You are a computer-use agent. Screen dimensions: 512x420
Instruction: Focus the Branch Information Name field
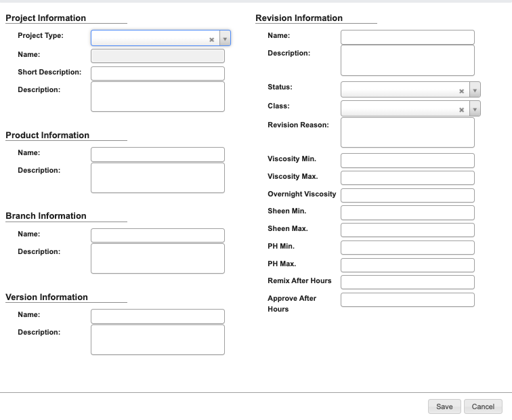(158, 236)
